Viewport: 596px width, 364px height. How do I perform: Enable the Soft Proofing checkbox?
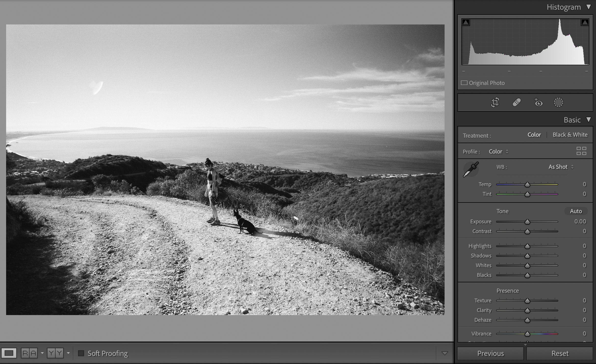[x=81, y=353]
